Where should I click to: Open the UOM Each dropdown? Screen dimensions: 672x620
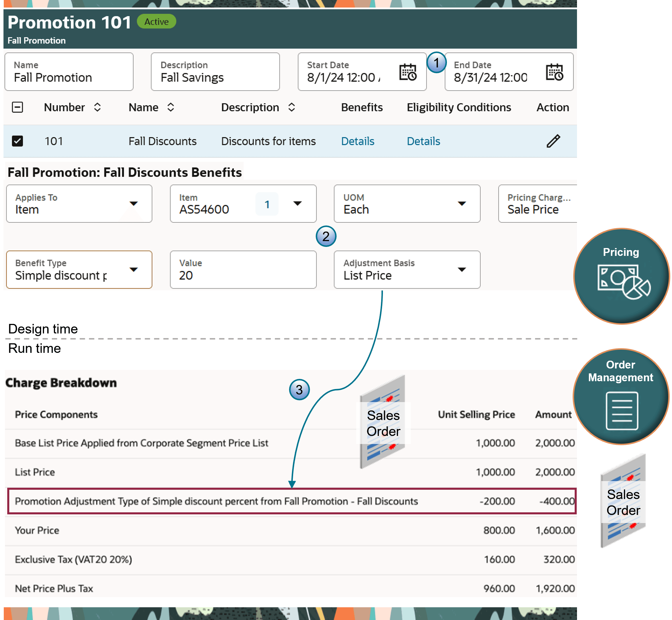461,204
